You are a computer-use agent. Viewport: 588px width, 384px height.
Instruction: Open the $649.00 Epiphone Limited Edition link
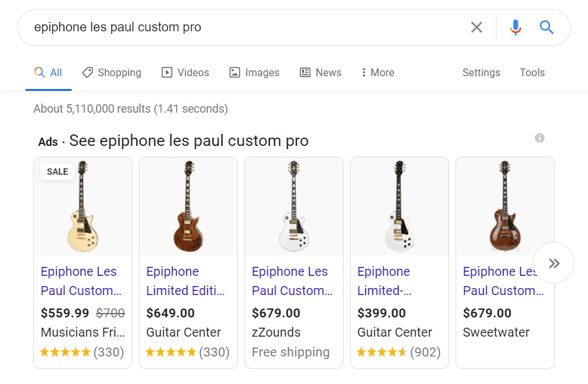[186, 281]
